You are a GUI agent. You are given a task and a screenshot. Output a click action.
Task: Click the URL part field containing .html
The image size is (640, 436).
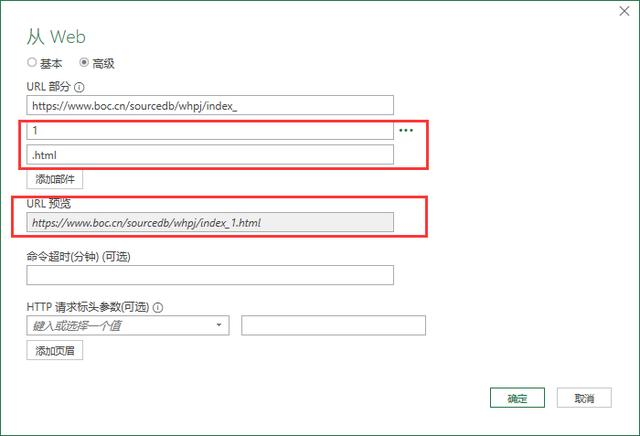click(x=210, y=155)
